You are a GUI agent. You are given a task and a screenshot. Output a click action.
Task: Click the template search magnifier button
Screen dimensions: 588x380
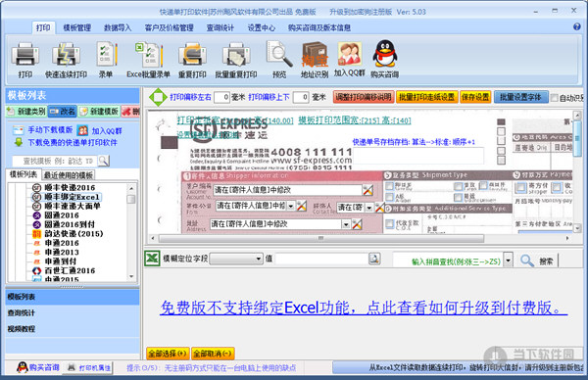tap(104, 161)
